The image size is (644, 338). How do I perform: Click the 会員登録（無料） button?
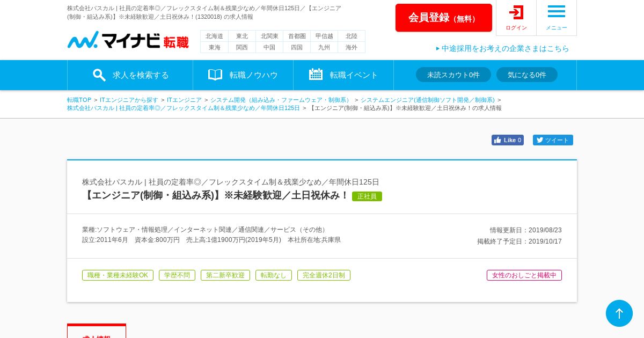[x=444, y=18]
